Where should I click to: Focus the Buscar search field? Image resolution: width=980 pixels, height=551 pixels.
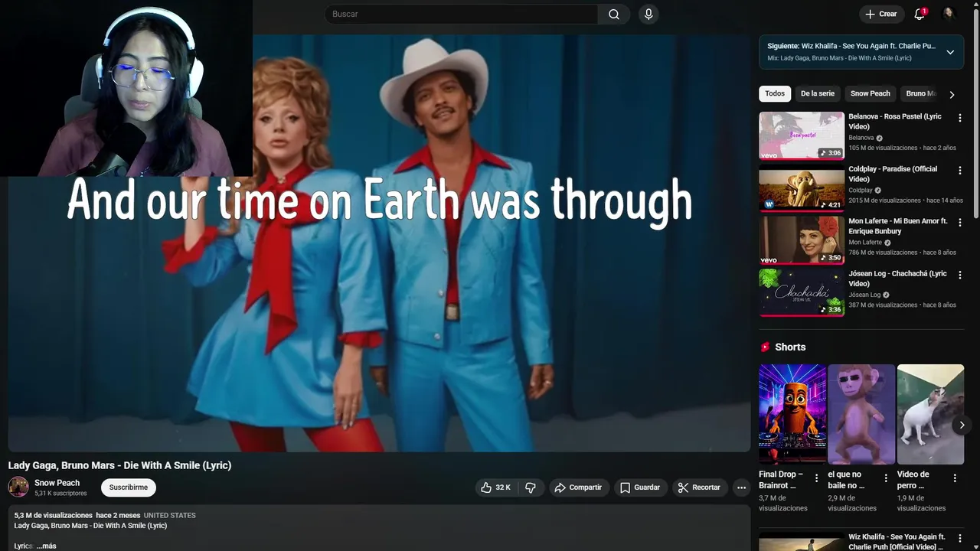pos(462,14)
